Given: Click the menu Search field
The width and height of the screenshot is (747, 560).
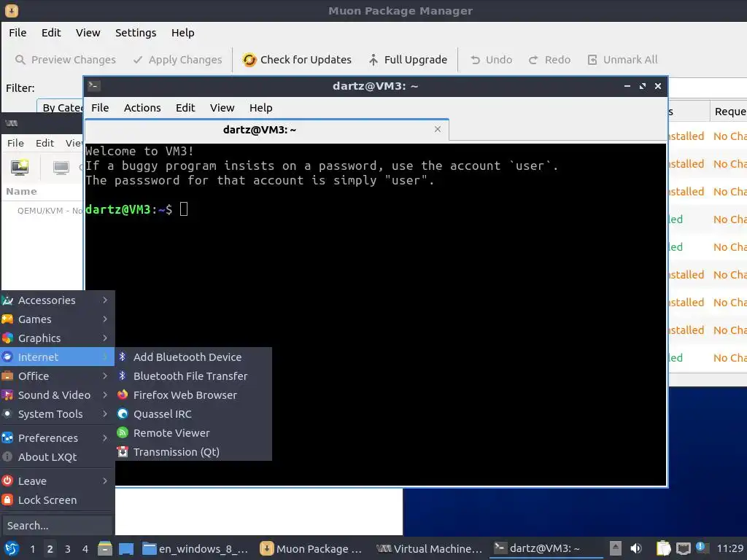Looking at the screenshot, I should point(57,526).
